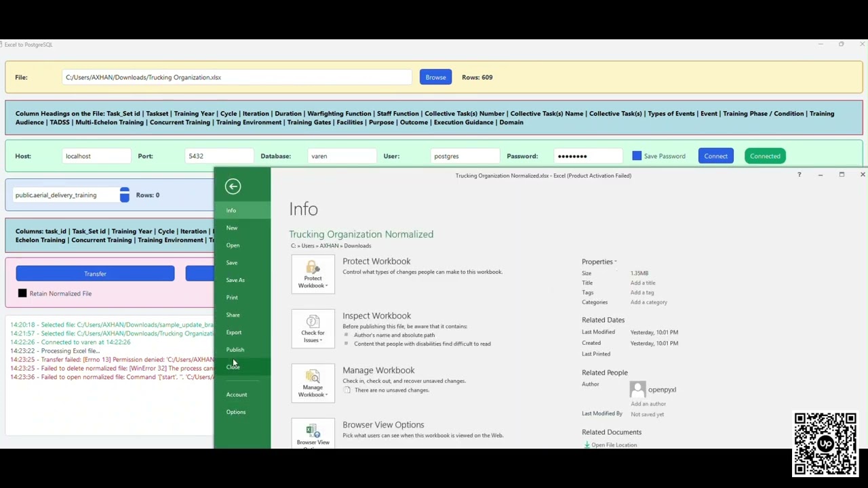
Task: Open Options in the backstage menu
Action: pos(242,412)
